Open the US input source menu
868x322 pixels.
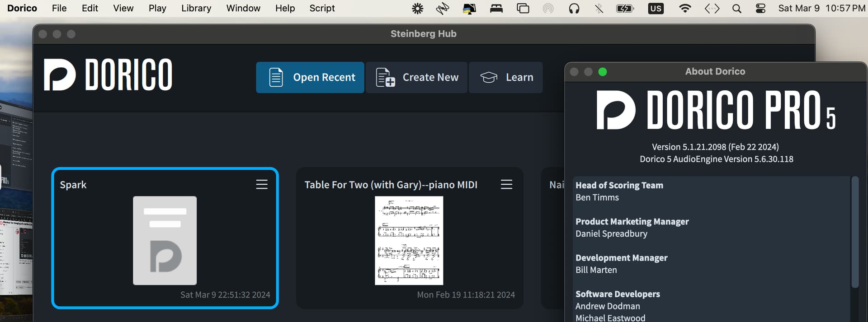tap(656, 8)
